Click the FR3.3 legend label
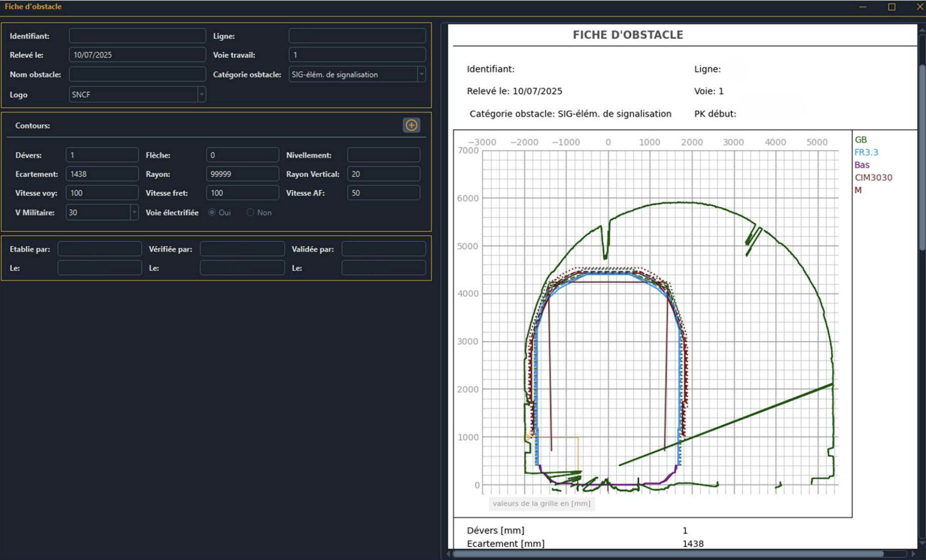 coord(866,152)
